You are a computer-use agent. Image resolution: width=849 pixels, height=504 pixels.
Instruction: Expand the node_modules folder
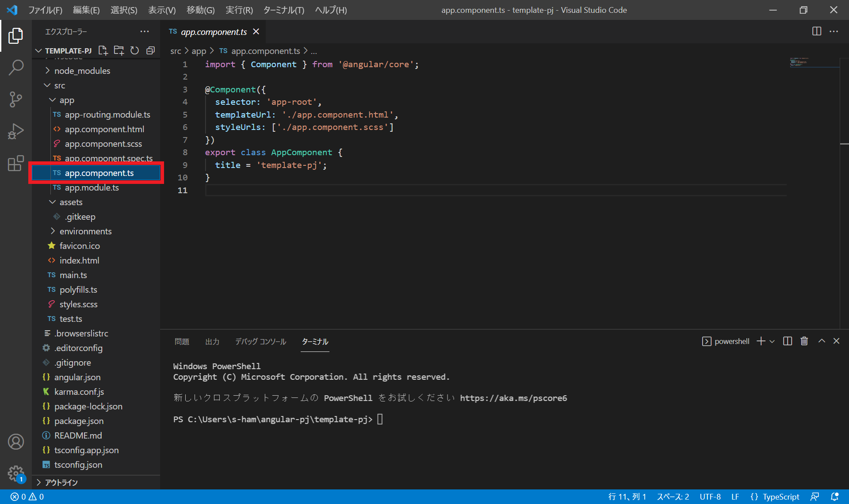[82, 71]
